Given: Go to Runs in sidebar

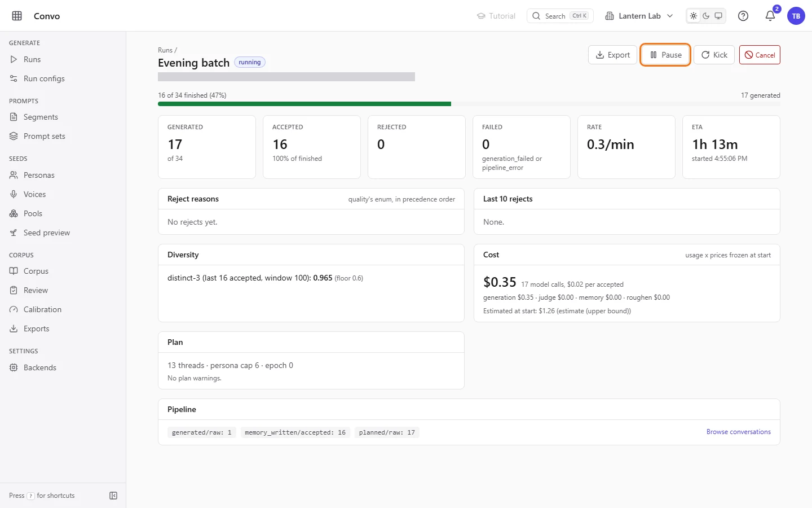Looking at the screenshot, I should [63, 59].
